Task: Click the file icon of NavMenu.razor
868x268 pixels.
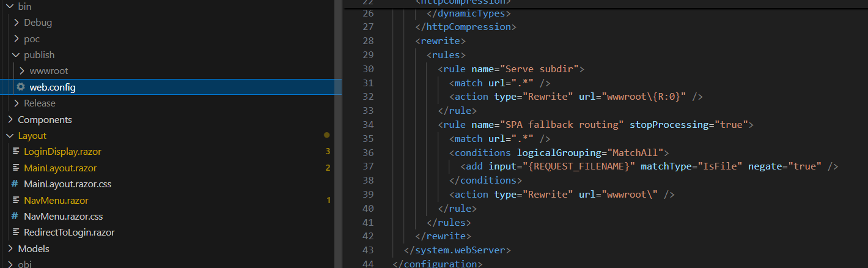Action: (x=15, y=200)
